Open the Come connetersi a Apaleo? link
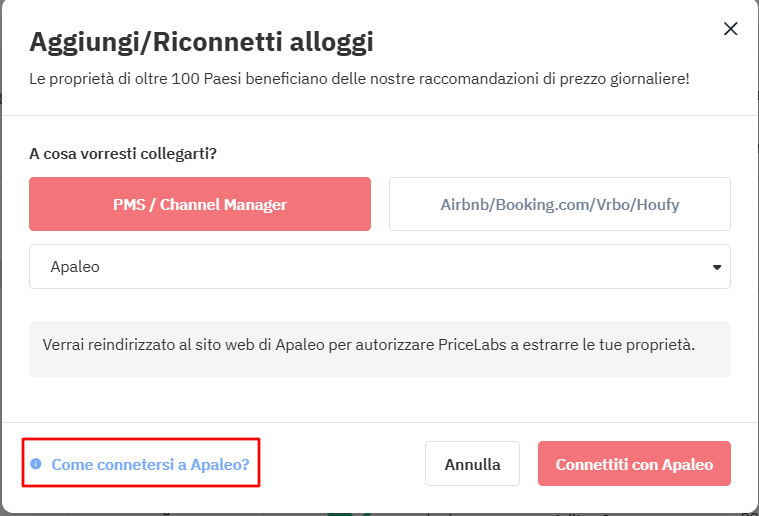Screen dimensions: 759x516 tap(150, 464)
